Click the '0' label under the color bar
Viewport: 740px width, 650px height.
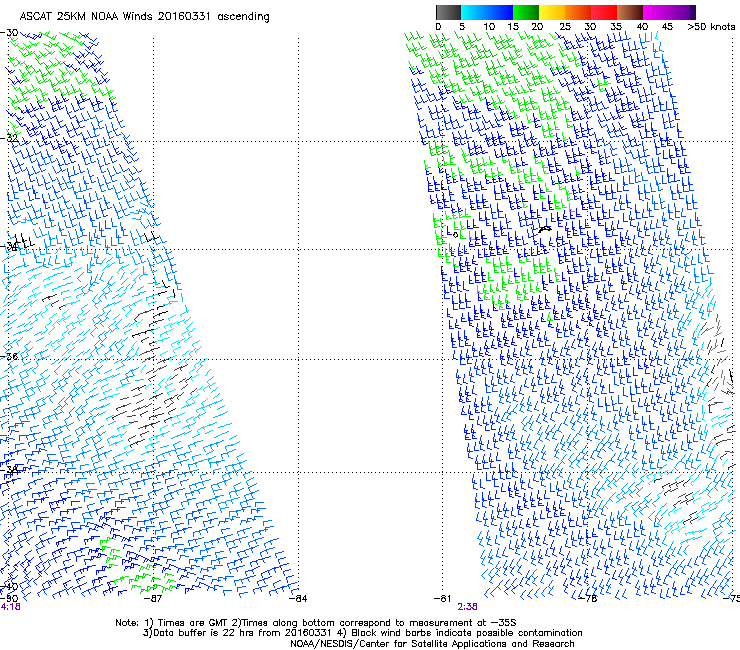tap(438, 26)
